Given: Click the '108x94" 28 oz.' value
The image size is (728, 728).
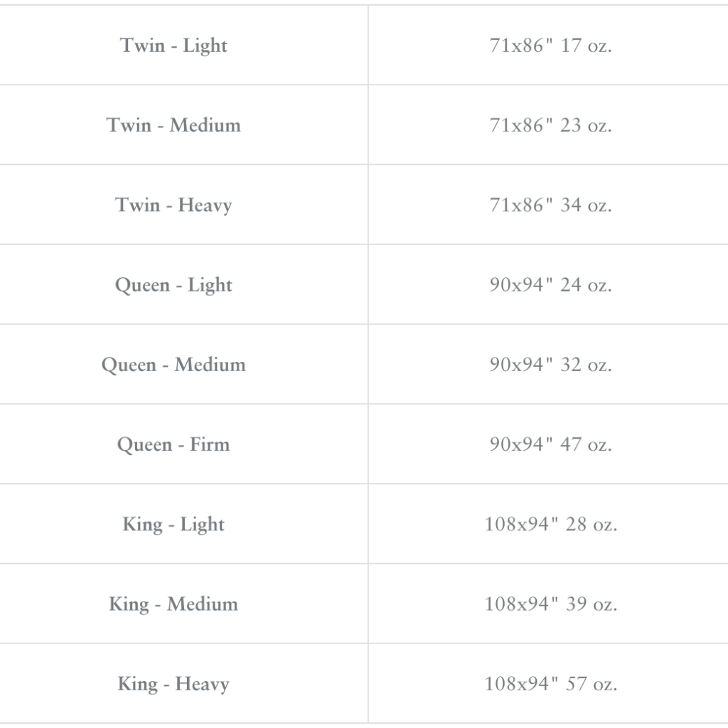Looking at the screenshot, I should [550, 525].
